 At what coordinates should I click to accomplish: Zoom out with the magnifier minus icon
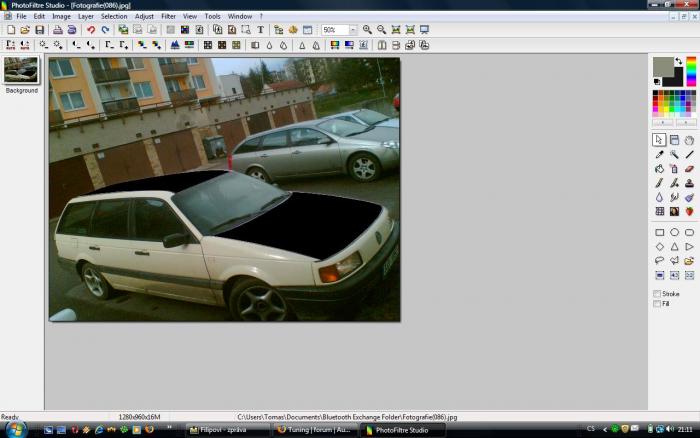point(381,30)
